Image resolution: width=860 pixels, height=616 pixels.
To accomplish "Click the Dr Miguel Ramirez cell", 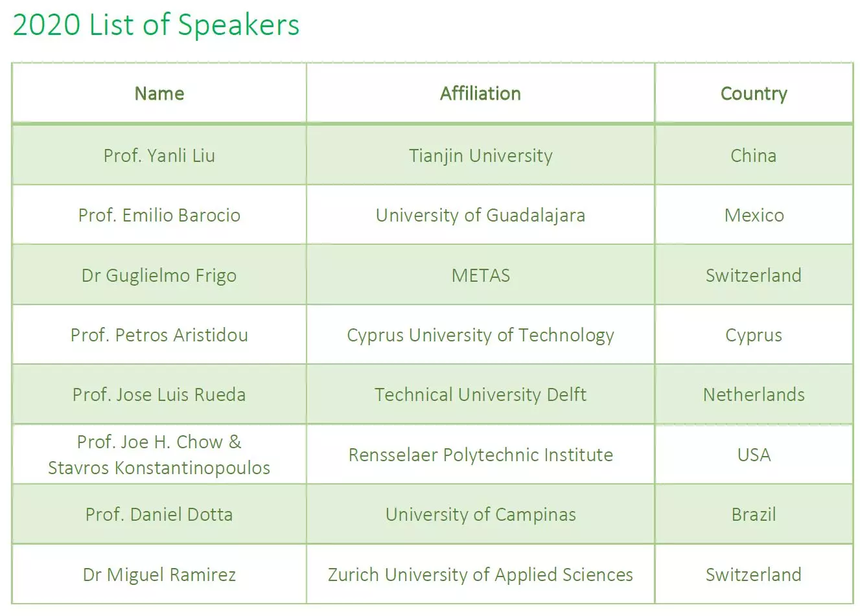I will pyautogui.click(x=159, y=575).
